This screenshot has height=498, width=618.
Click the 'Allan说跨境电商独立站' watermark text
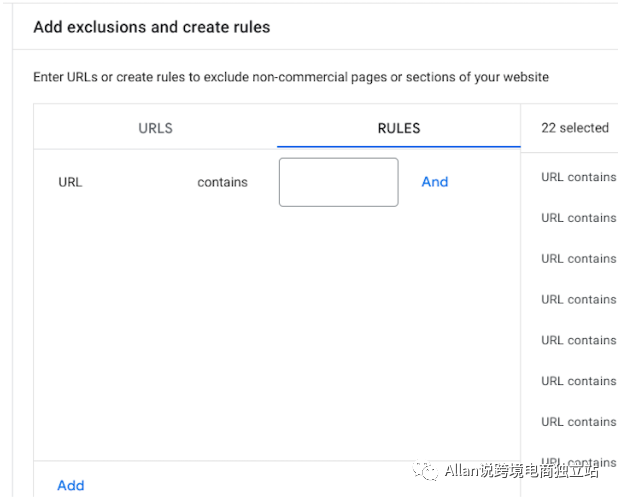520,472
